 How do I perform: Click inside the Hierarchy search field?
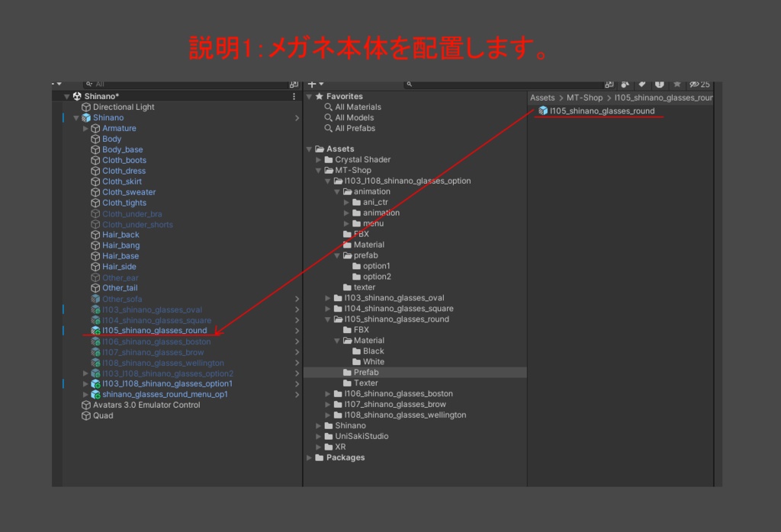click(185, 84)
